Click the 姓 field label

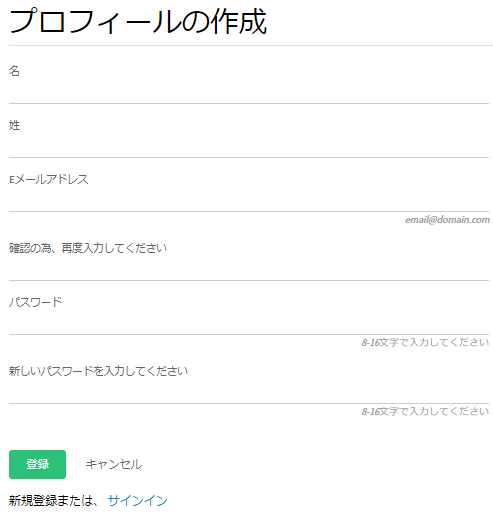tap(14, 125)
